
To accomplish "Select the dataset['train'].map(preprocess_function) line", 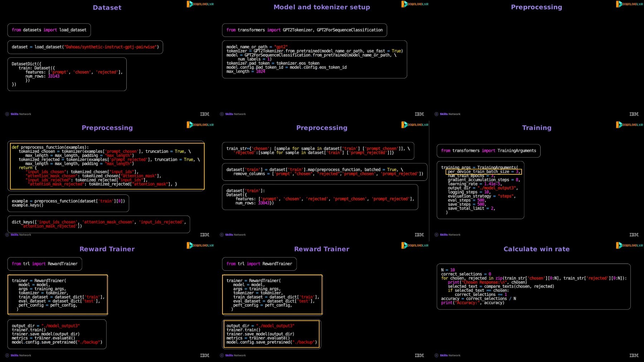I will tap(314, 170).
